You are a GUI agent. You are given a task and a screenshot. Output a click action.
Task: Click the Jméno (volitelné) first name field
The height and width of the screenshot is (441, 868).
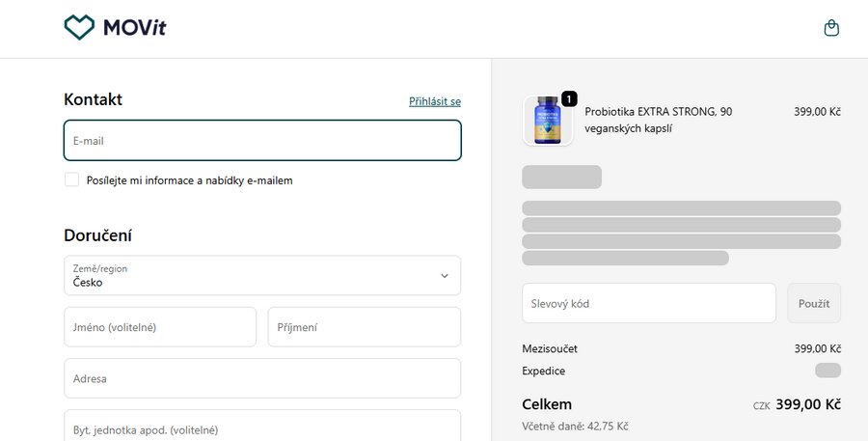point(160,327)
